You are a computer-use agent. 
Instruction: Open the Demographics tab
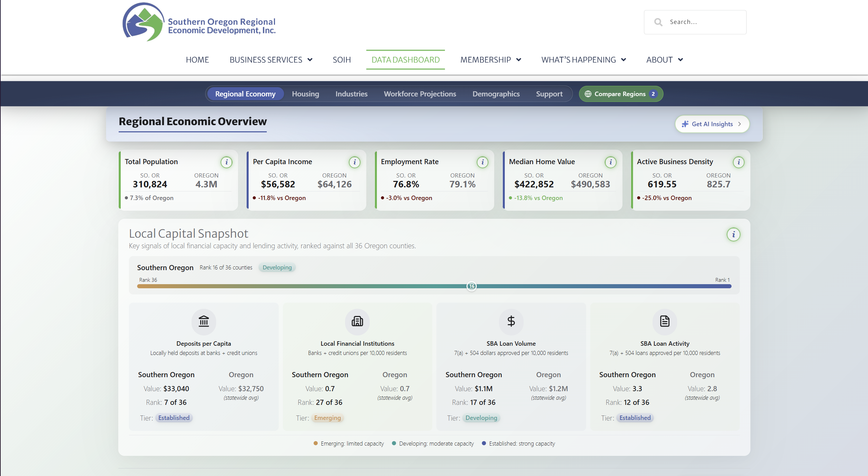[x=496, y=94]
